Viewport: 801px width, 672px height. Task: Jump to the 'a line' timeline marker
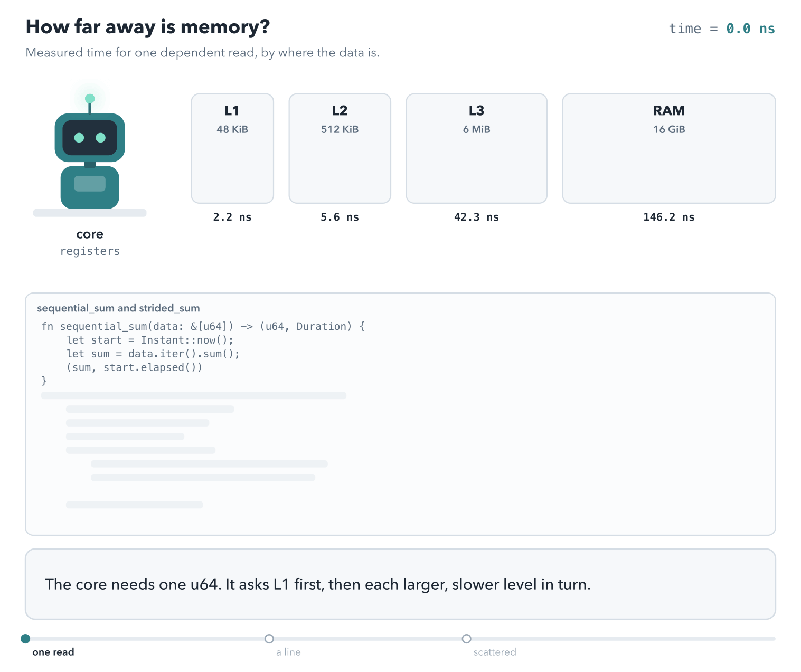click(x=269, y=639)
